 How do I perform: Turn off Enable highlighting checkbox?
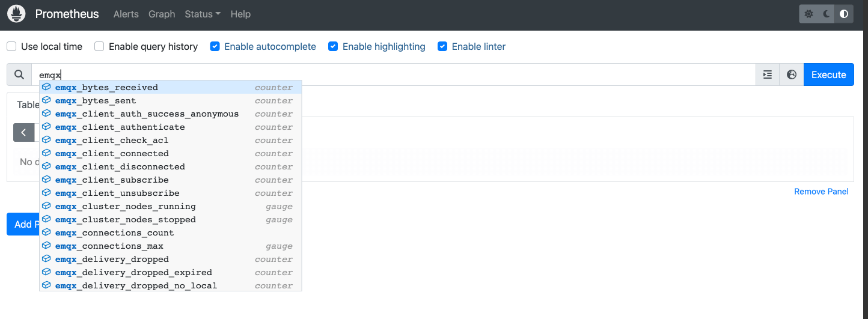(x=333, y=46)
